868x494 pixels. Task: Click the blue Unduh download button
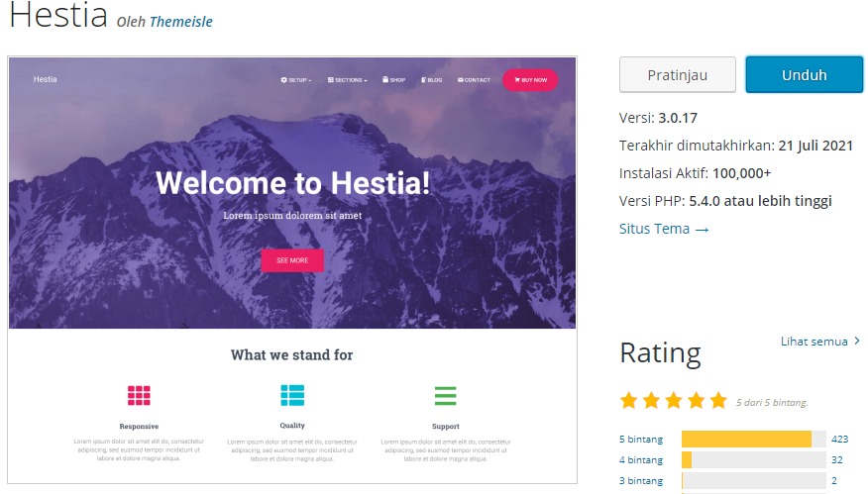point(804,74)
